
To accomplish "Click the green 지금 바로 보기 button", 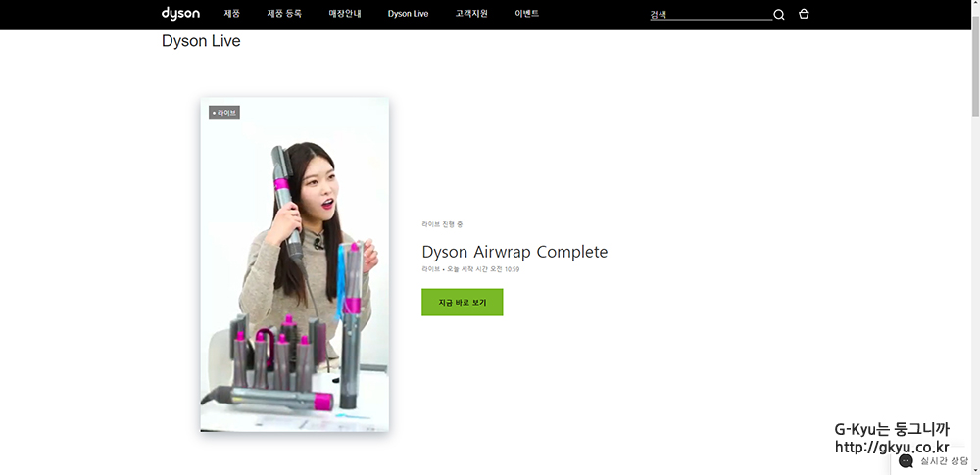I will [463, 302].
